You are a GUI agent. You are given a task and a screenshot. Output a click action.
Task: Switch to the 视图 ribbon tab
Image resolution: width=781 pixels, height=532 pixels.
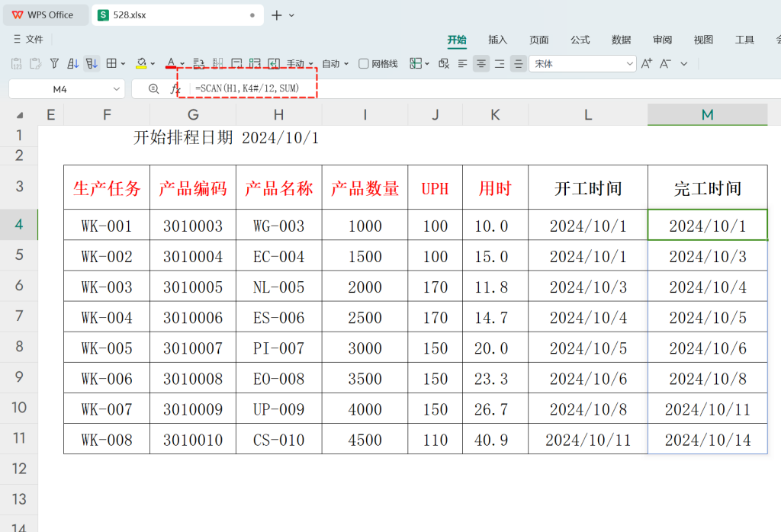click(x=703, y=40)
